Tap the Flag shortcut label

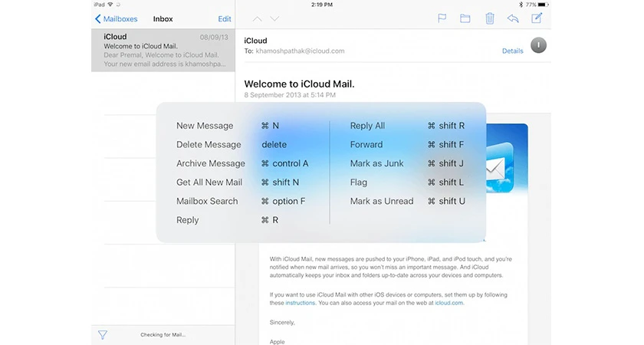click(x=359, y=182)
